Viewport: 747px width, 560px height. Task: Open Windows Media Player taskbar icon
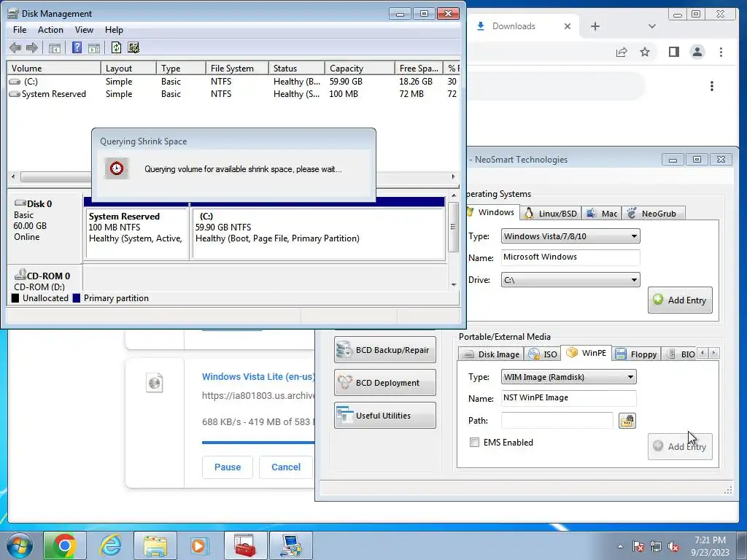[199, 545]
